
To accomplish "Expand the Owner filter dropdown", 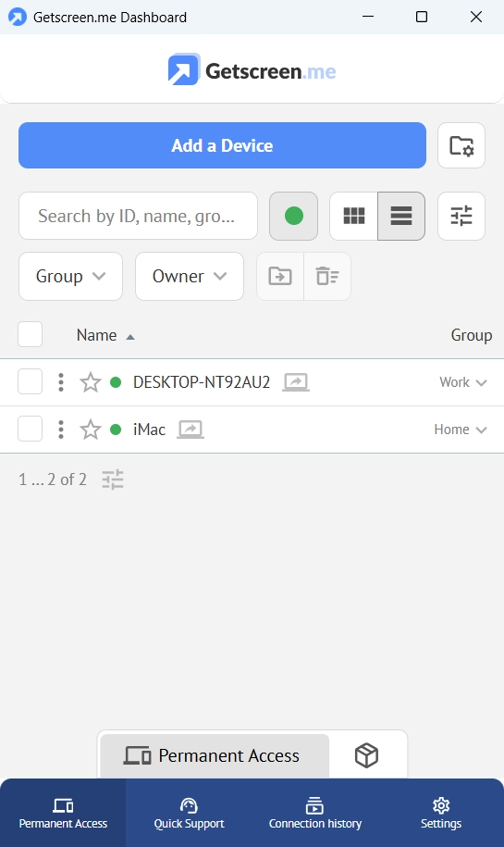I will click(x=190, y=276).
